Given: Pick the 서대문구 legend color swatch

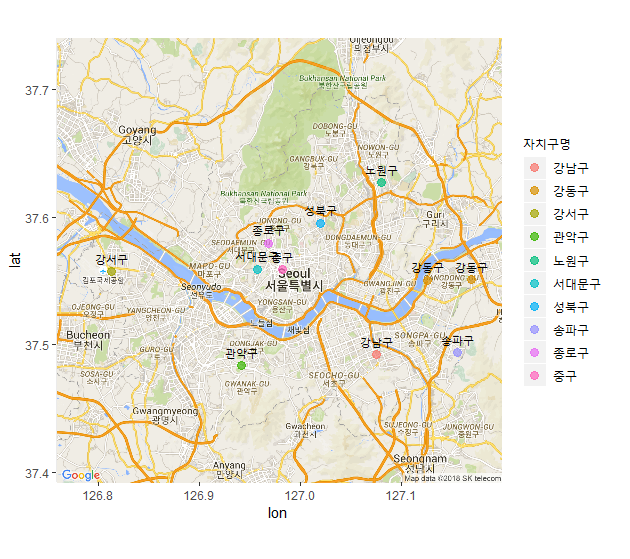Looking at the screenshot, I should tap(534, 283).
